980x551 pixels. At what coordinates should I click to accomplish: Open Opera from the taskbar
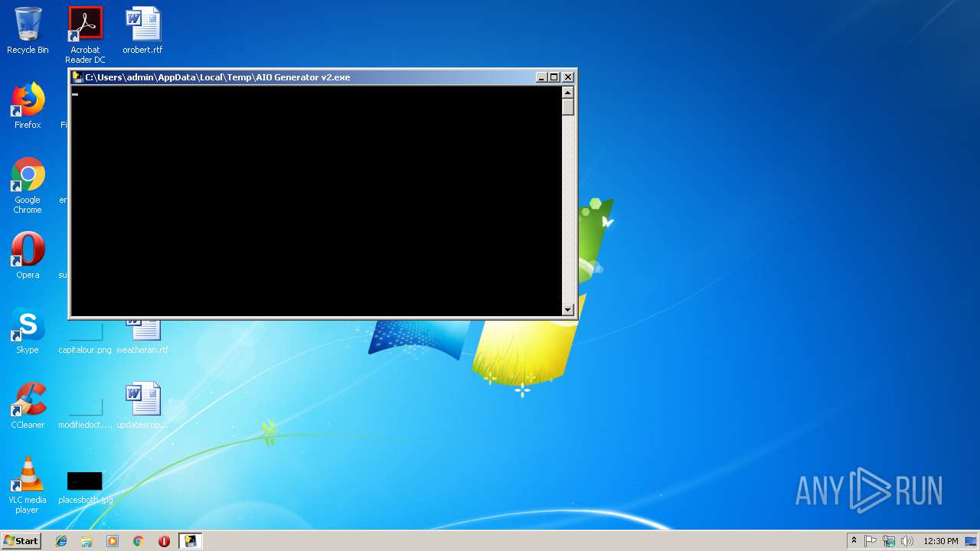[164, 541]
